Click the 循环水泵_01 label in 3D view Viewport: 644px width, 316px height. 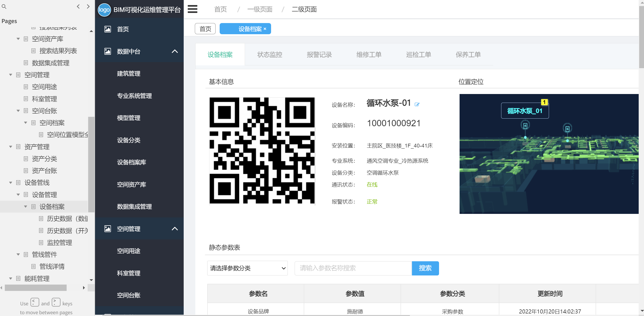click(525, 111)
